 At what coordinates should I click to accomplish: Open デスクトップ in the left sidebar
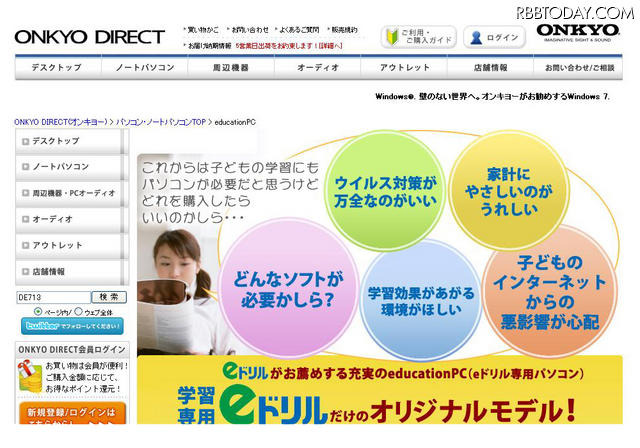[72, 141]
